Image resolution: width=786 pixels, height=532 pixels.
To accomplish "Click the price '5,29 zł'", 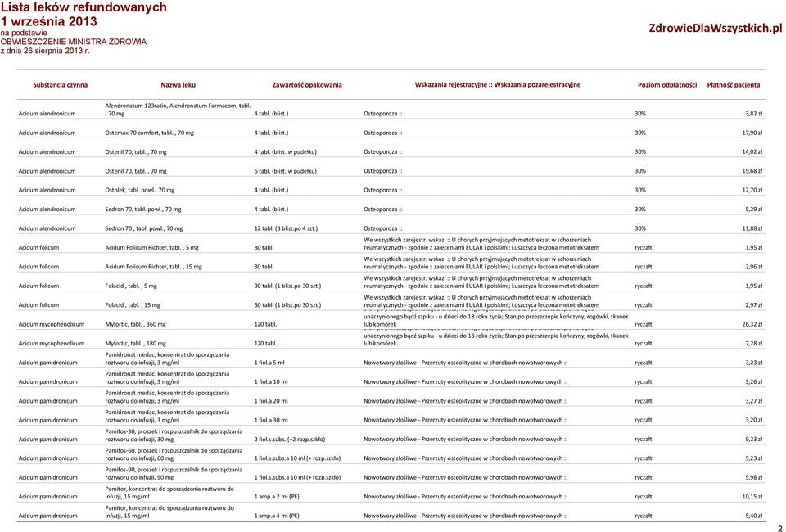I will [x=753, y=209].
